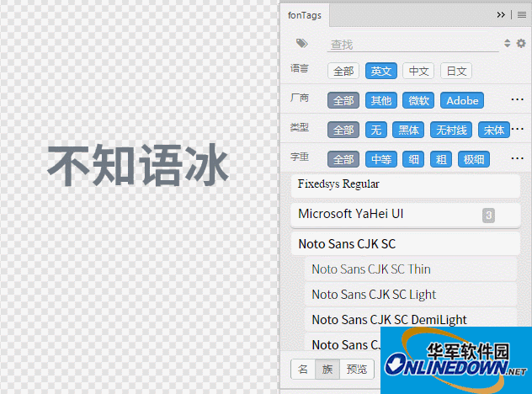Toggle 细 weight filter
The height and width of the screenshot is (394, 532).
click(413, 159)
